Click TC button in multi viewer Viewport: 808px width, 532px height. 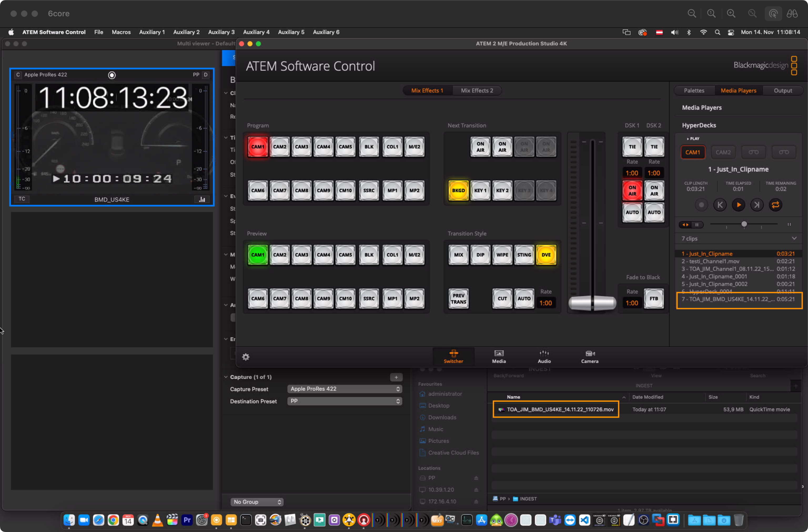pos(22,199)
